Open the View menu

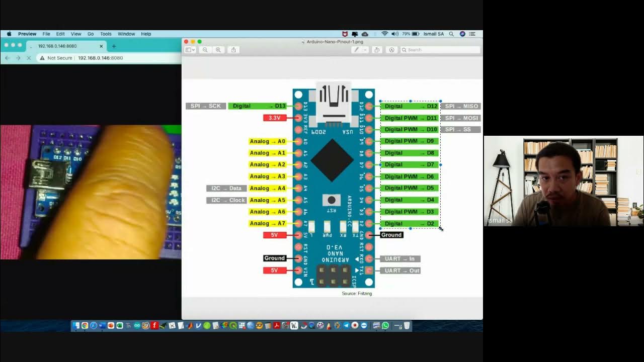click(x=76, y=34)
